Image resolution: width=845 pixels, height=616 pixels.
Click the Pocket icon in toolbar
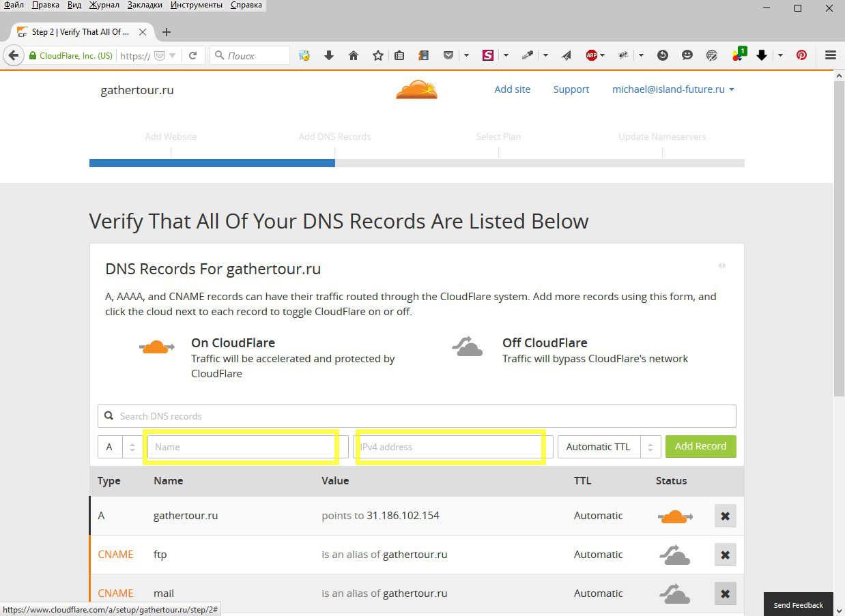[448, 56]
